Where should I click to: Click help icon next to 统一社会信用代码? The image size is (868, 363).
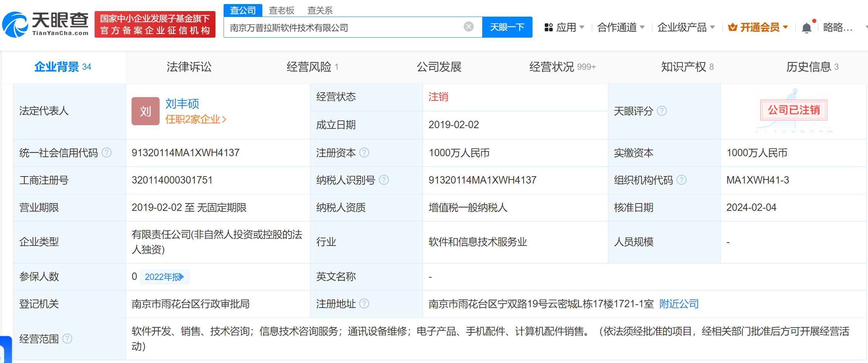106,153
